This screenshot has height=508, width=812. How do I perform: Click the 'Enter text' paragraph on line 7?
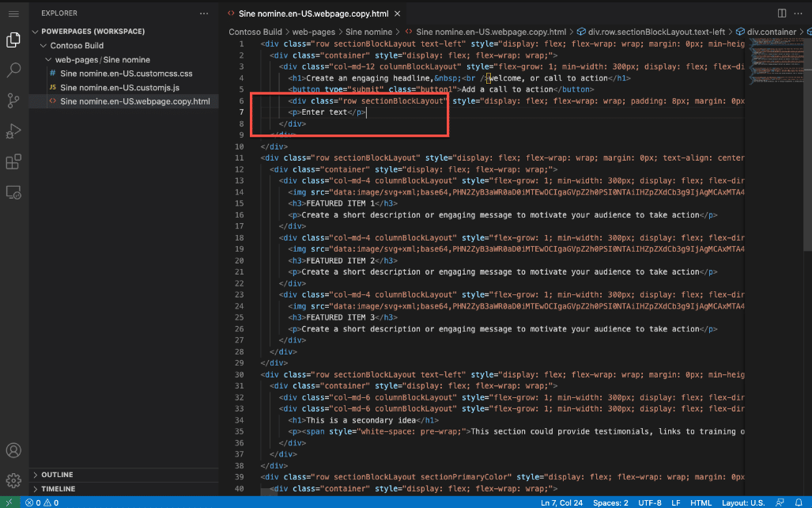point(324,112)
